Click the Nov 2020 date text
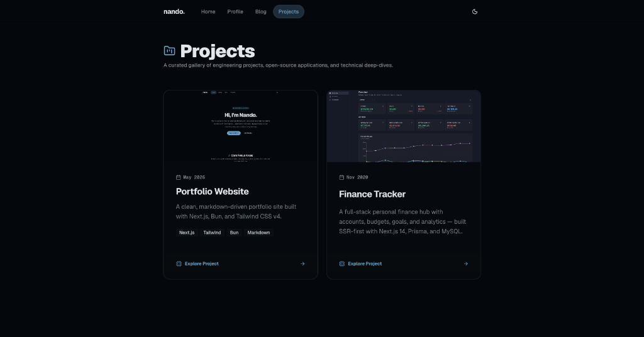 tap(357, 177)
